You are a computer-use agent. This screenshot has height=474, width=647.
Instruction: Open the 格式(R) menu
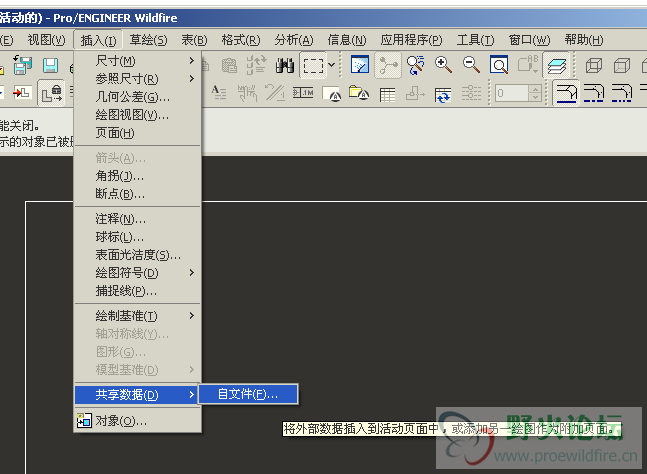(241, 40)
